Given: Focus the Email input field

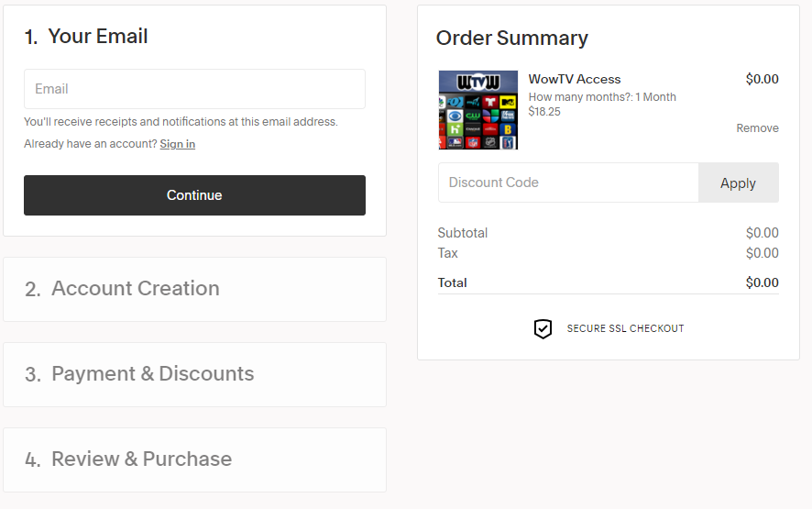Looking at the screenshot, I should pyautogui.click(x=194, y=89).
